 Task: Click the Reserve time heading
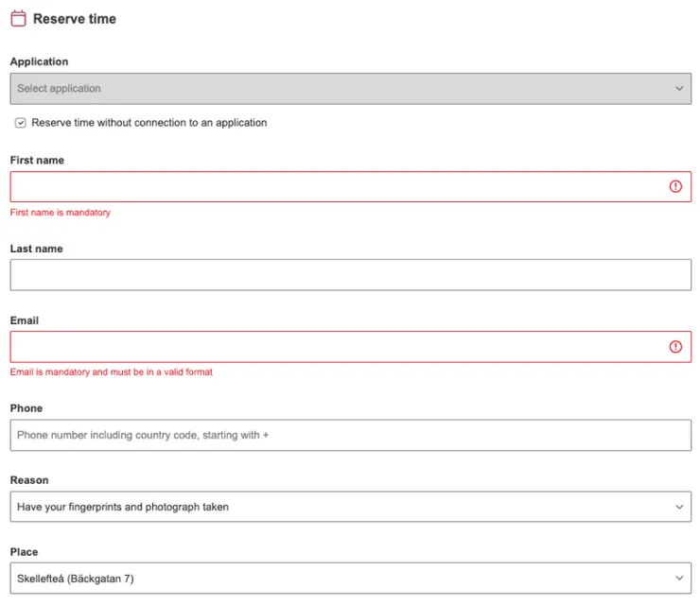(75, 19)
